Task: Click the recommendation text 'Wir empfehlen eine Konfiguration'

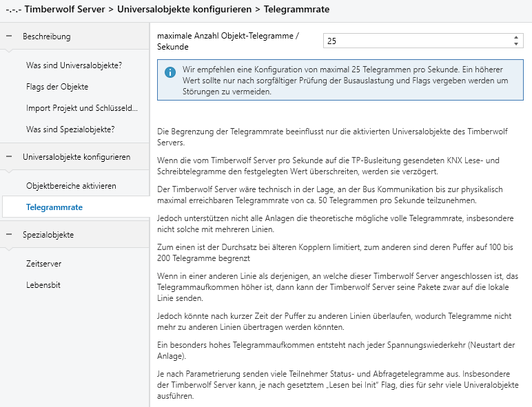Action: pyautogui.click(x=345, y=81)
